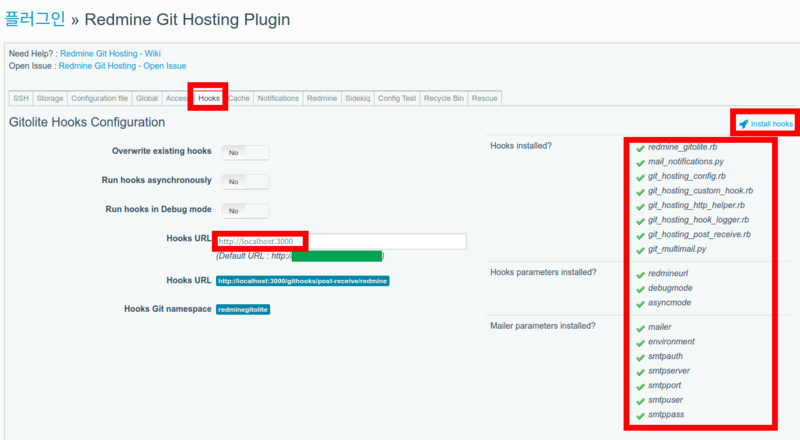Toggle Overwrite existing hooks switch

coord(245,153)
